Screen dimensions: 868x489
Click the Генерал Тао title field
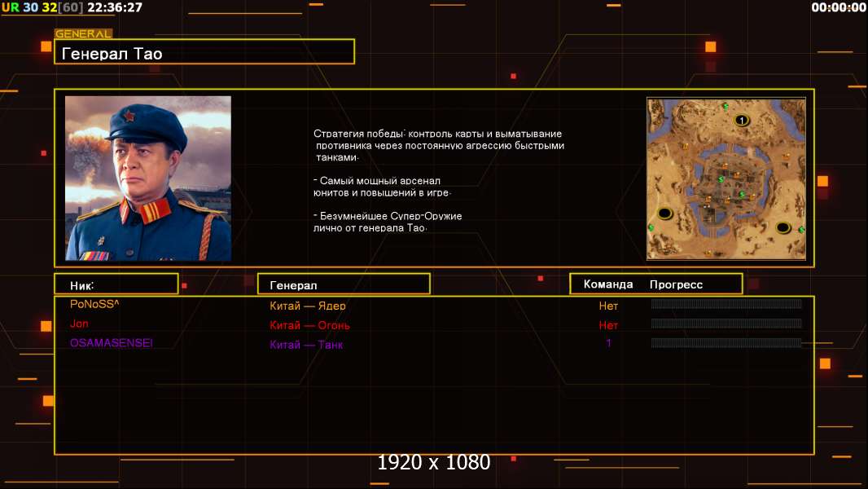coord(204,54)
